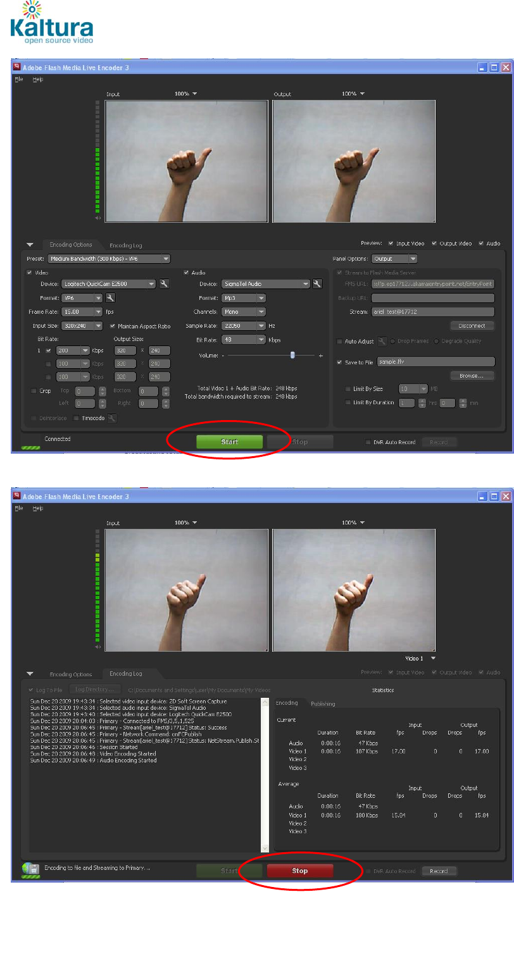This screenshot has width=514, height=980.
Task: Switch to Encoding Log tab in Start-button window
Action: point(125,245)
